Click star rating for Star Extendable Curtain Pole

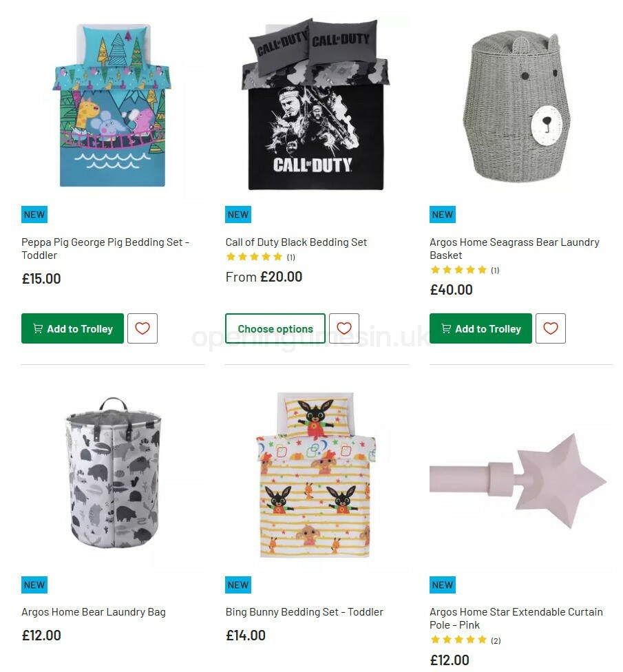(x=458, y=639)
